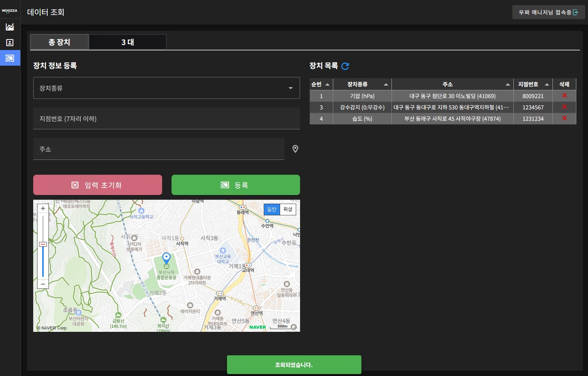Delete the 기압 (hPa) device row
588x376 pixels.
pyautogui.click(x=564, y=96)
